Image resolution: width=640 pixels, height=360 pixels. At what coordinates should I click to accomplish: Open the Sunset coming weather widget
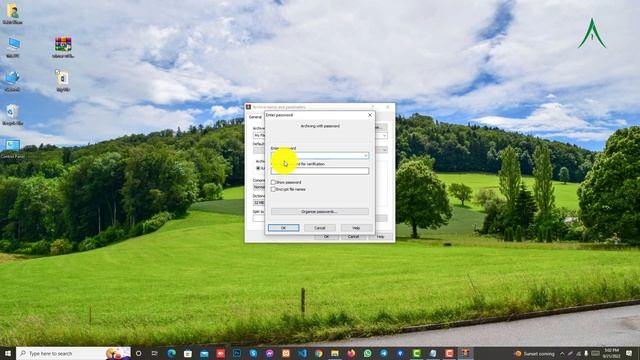pyautogui.click(x=536, y=353)
